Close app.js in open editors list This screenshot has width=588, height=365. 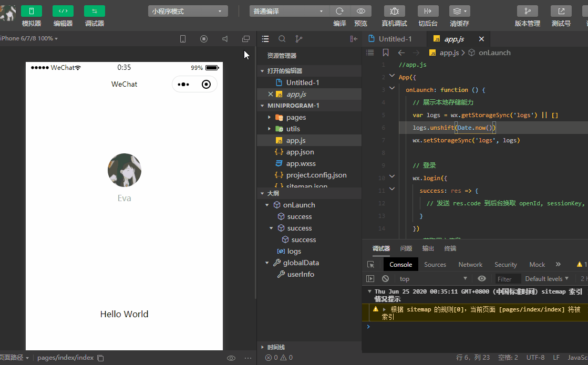click(271, 94)
